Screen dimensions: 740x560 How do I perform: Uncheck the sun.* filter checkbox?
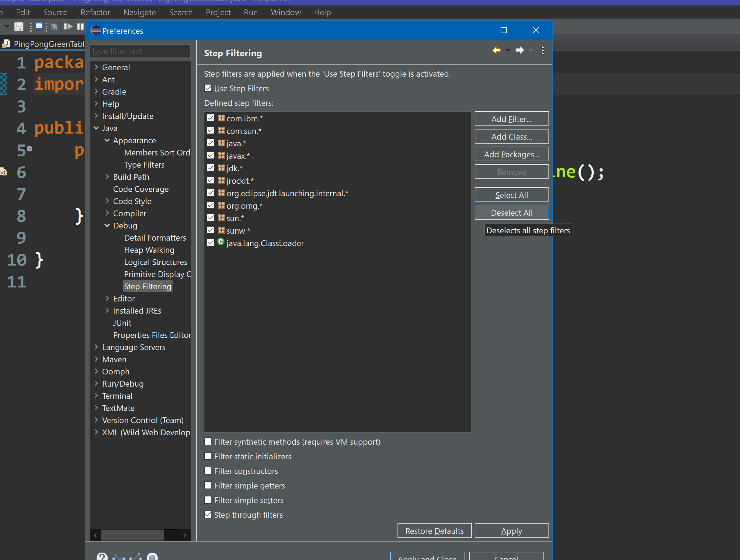pyautogui.click(x=210, y=218)
